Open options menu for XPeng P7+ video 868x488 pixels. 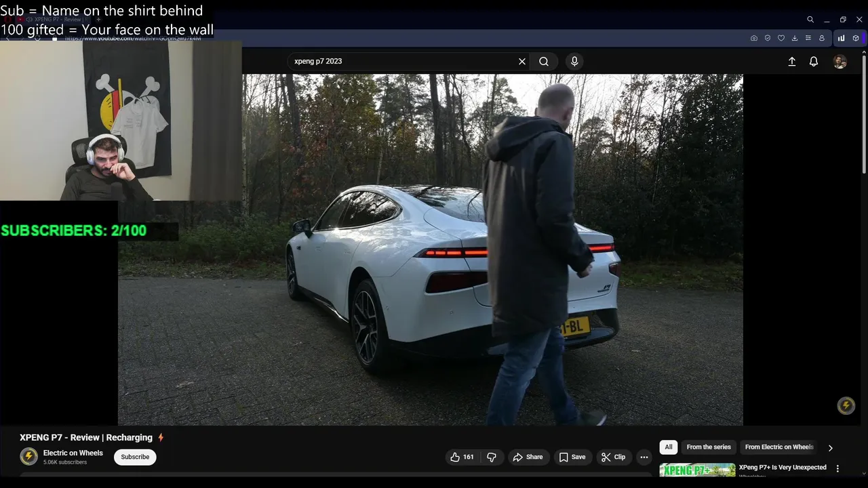pyautogui.click(x=837, y=468)
